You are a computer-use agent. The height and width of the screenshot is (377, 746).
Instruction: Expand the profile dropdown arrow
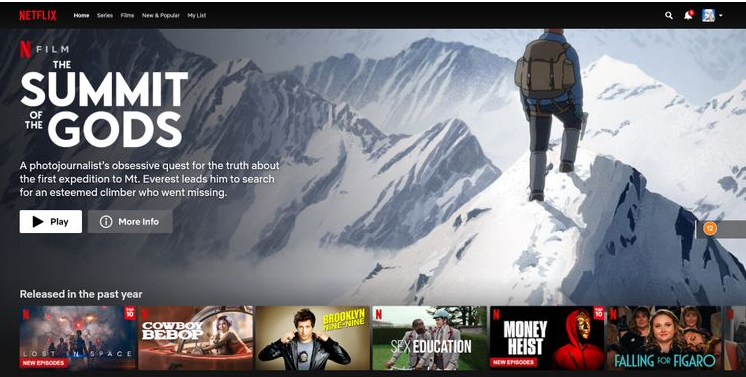pos(721,15)
